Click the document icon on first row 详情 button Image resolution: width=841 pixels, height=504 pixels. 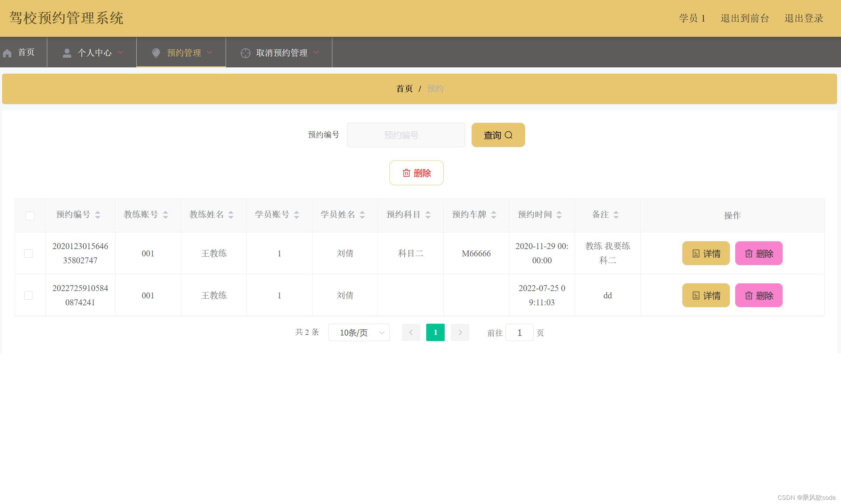[696, 253]
